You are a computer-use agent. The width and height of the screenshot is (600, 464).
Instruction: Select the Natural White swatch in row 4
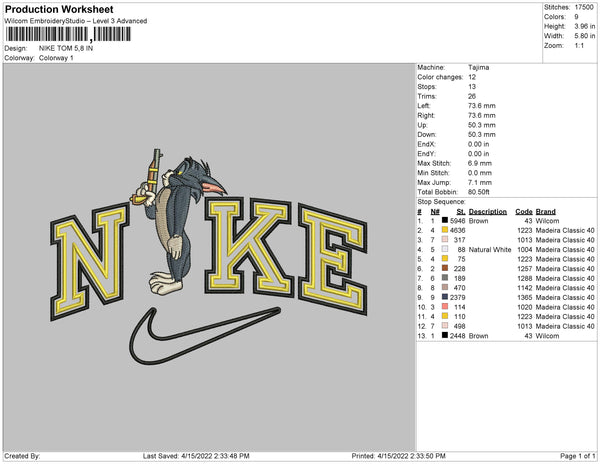(x=445, y=249)
